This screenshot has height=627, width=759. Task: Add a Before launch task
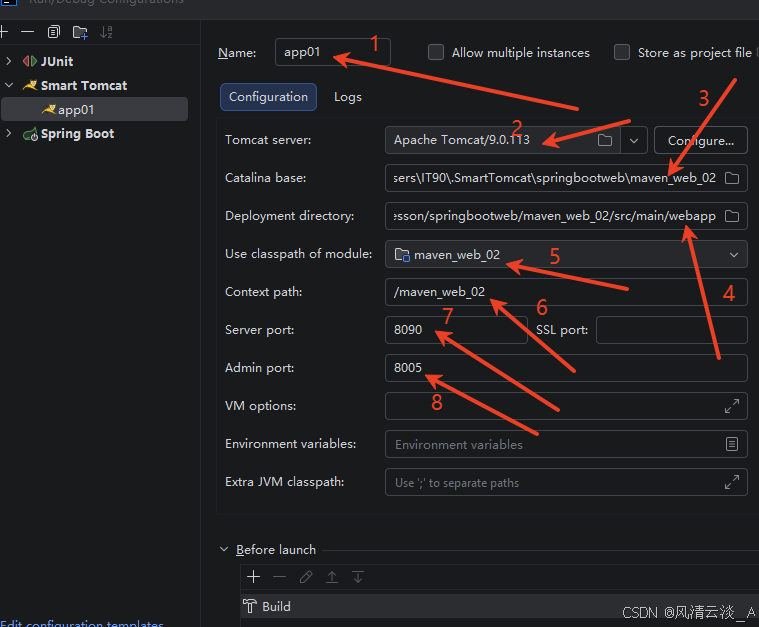254,577
